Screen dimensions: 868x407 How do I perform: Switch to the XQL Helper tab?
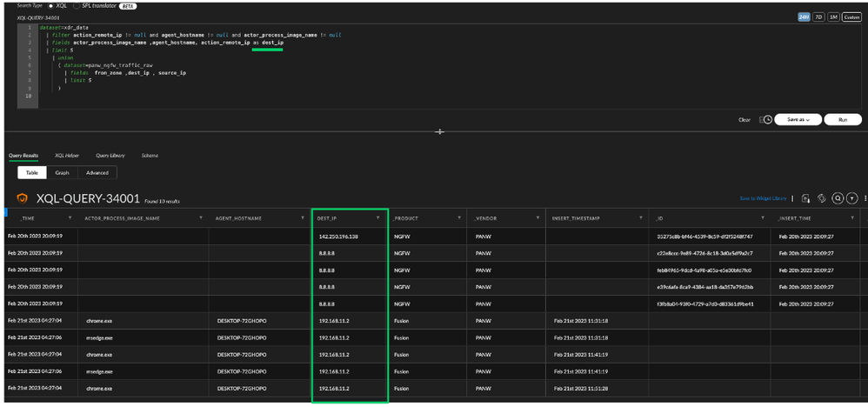67,156
